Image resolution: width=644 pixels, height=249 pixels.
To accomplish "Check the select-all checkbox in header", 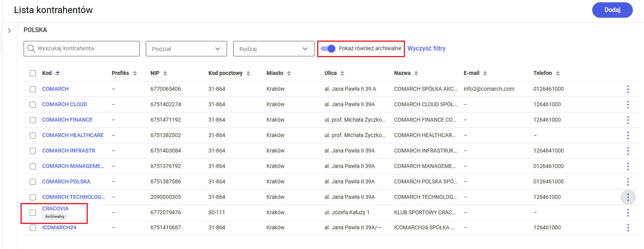I will 33,73.
